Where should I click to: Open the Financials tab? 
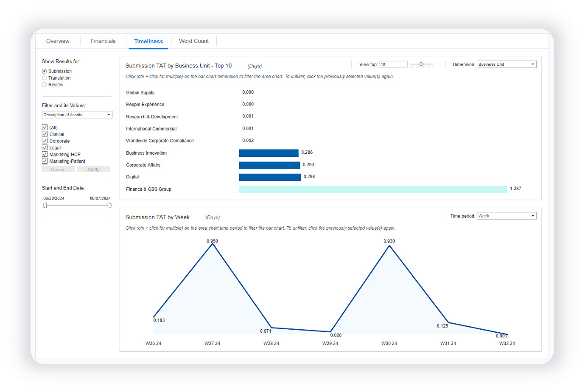(x=103, y=41)
